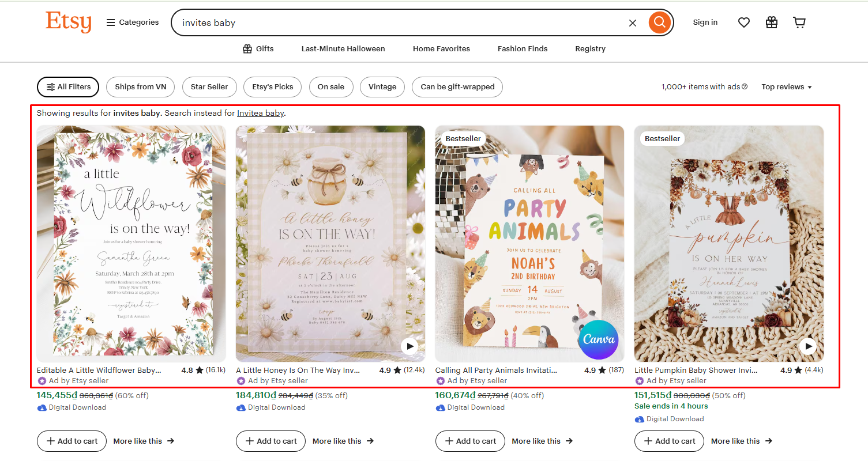Add Wildflower invite to cart

[x=72, y=441]
